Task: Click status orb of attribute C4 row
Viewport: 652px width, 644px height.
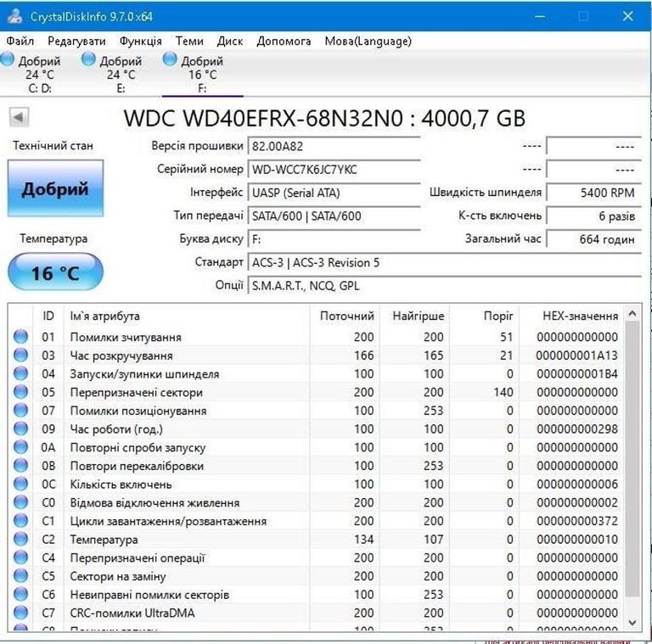Action: [20, 557]
